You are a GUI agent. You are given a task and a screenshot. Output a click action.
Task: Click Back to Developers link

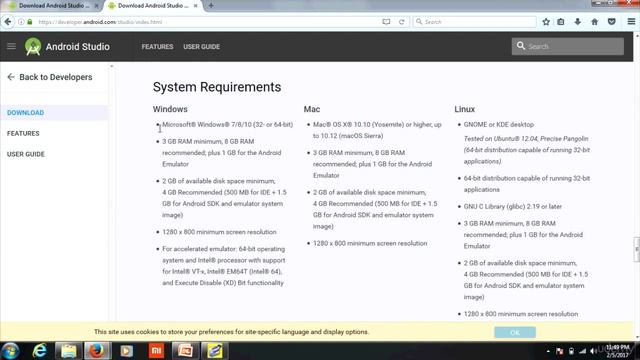pos(49,77)
